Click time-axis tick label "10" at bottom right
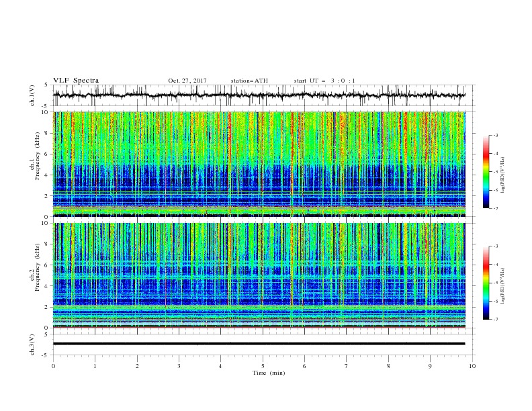 tap(472, 366)
